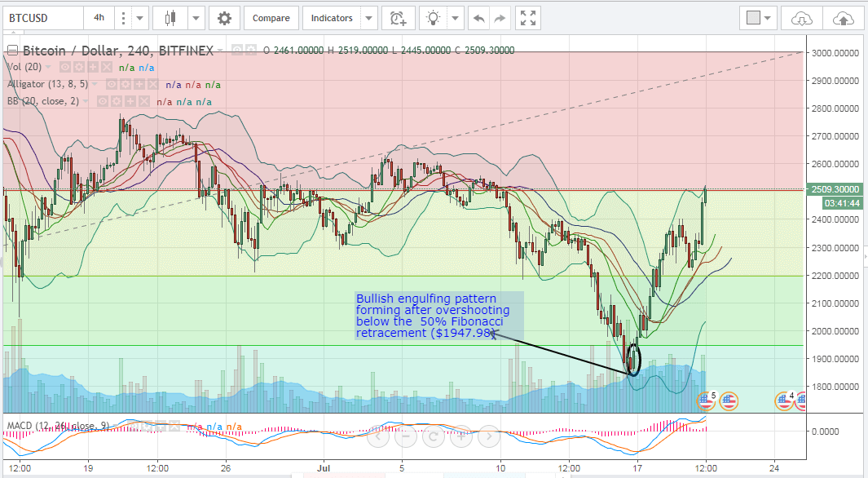Redo the last undone action

(500, 18)
